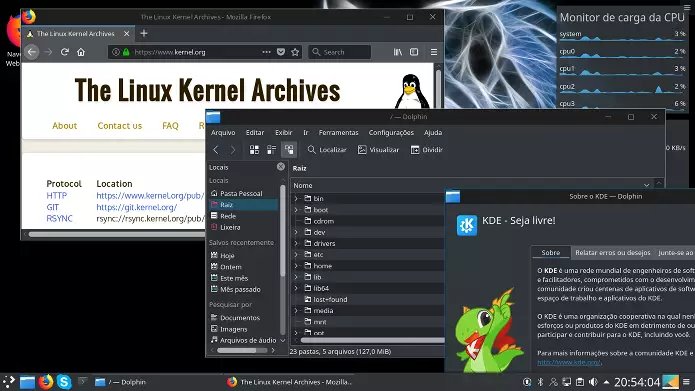Expand the drivers folder
695x391 pixels.
pos(297,243)
